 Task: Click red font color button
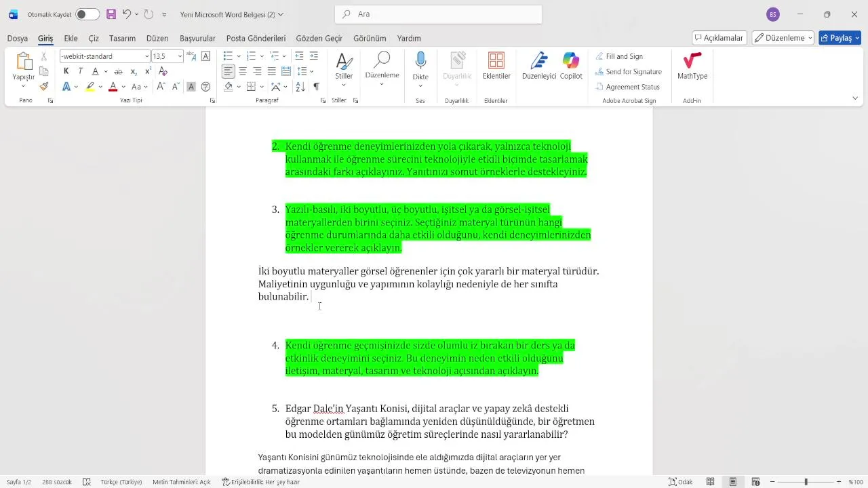[x=113, y=87]
